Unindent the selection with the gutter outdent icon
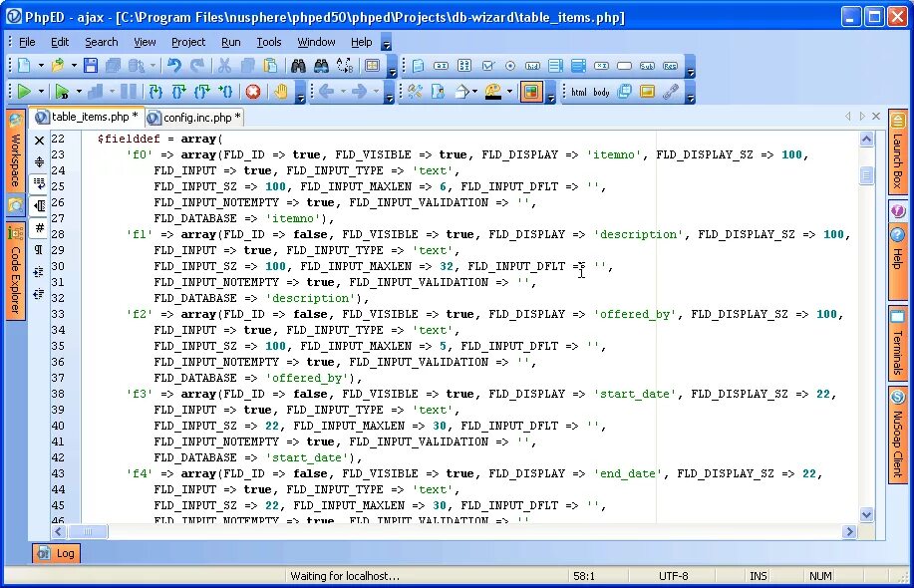Viewport: 914px width, 588px height. 39,294
